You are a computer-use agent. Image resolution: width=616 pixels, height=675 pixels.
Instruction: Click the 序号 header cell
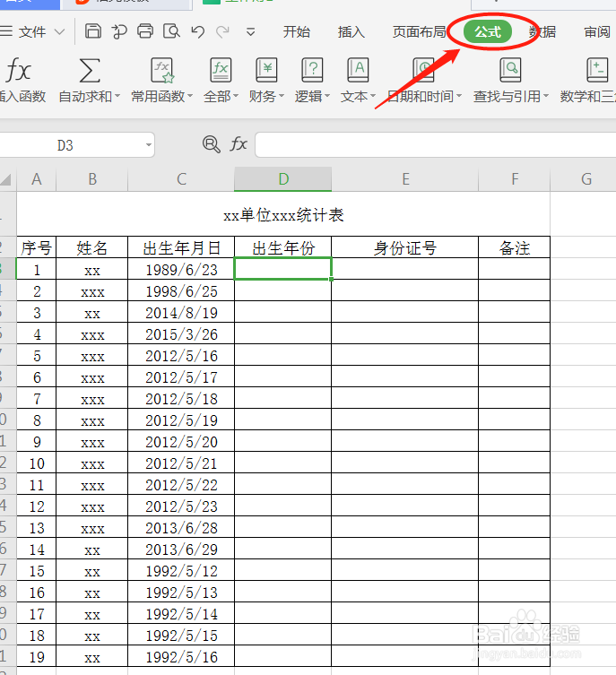(37, 247)
